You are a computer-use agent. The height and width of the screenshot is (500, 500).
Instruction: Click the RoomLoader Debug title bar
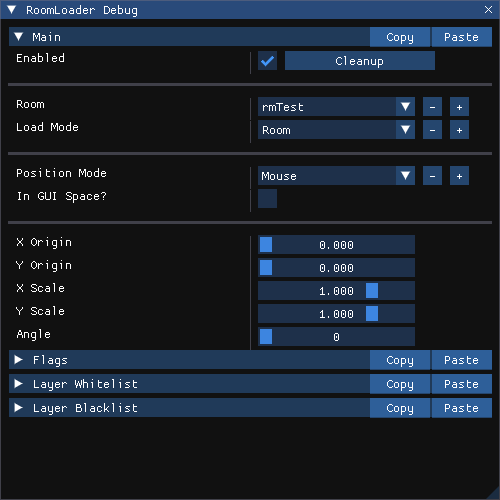[250, 10]
